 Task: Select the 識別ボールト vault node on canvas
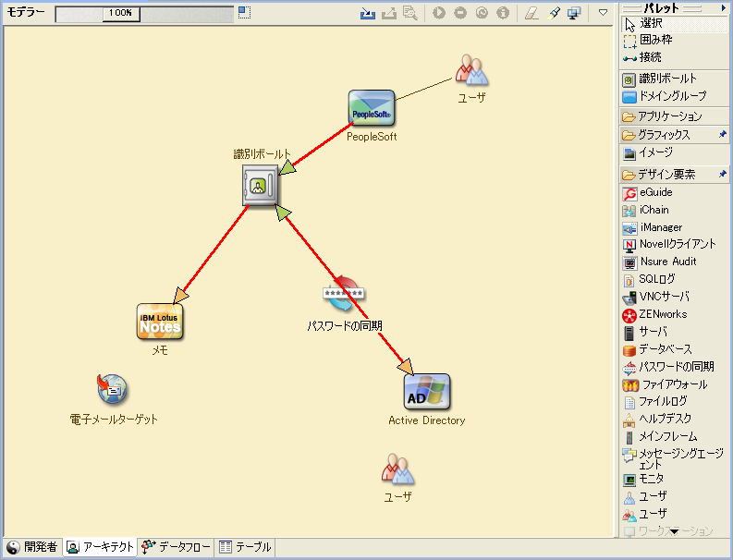click(261, 185)
